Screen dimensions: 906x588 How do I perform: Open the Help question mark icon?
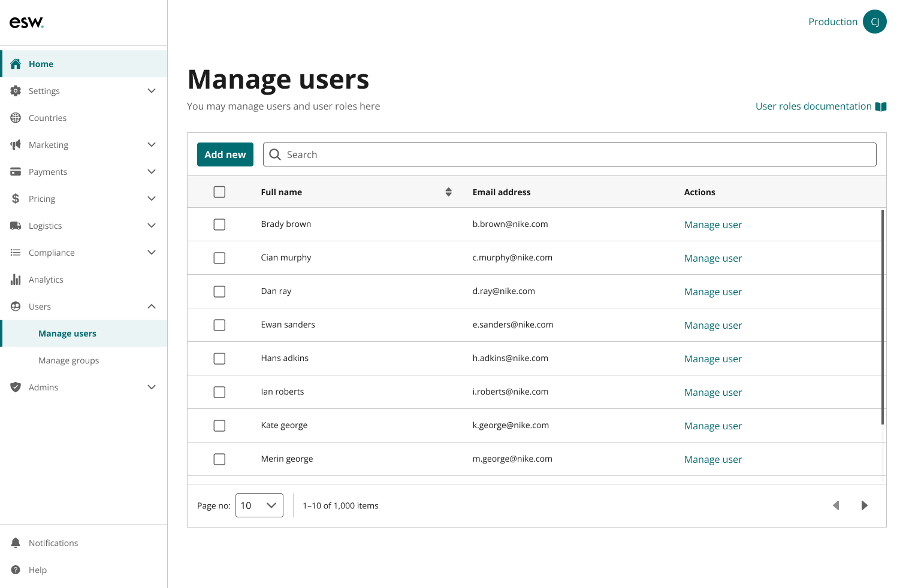tap(16, 570)
